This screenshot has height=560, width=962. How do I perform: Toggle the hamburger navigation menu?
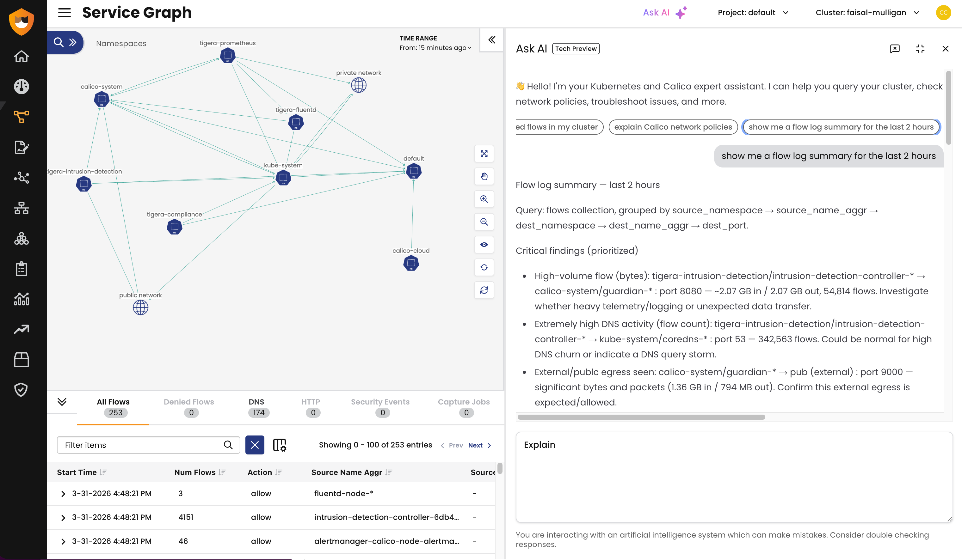click(x=64, y=13)
